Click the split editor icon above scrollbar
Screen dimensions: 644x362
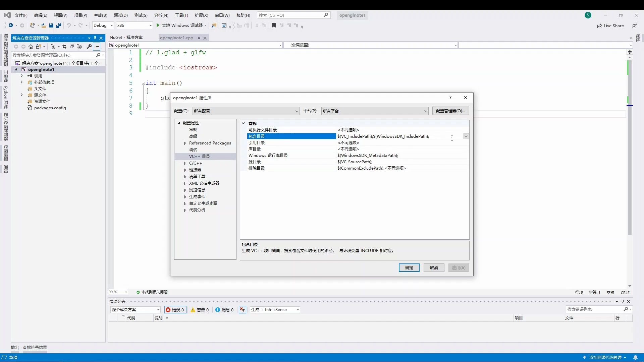(630, 52)
